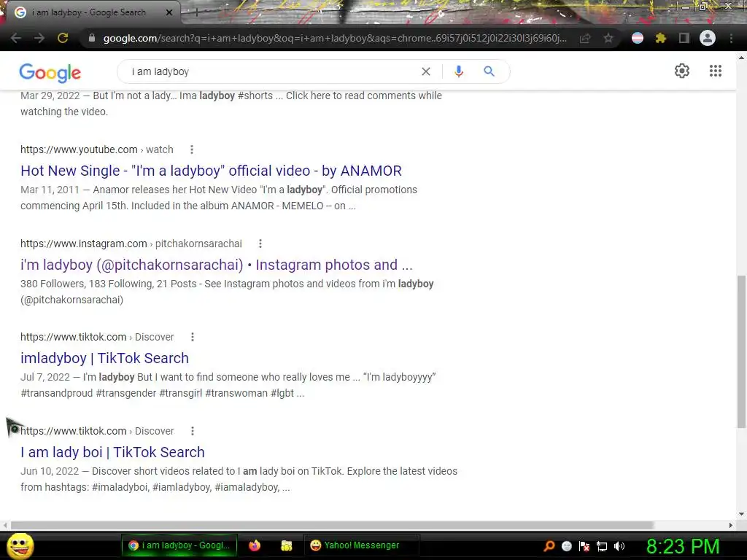
Task: Open a new tab with plus button
Action: 196,12
